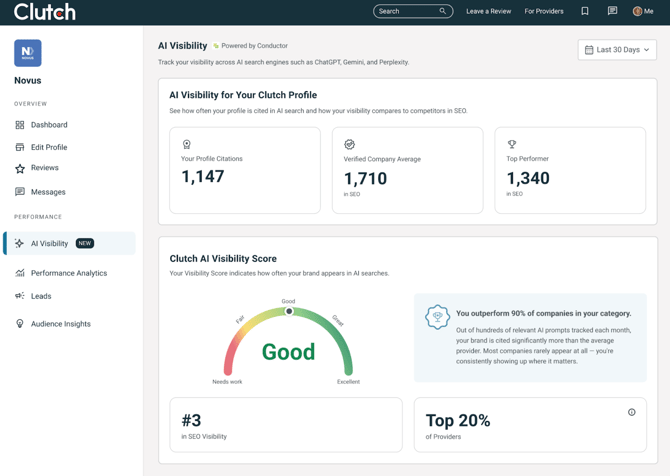Click the Messages icon in sidebar
The image size is (670, 476).
pos(20,192)
